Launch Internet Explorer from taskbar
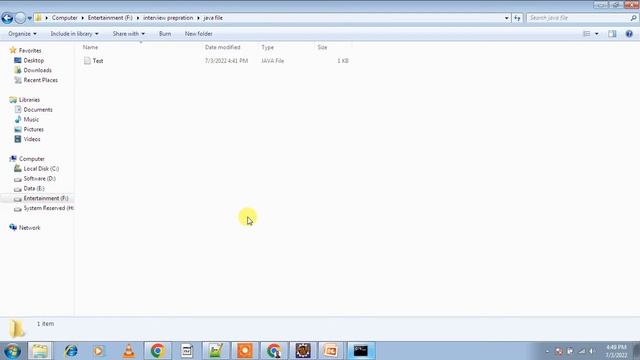Viewport: 640px width, 360px height. [x=71, y=351]
